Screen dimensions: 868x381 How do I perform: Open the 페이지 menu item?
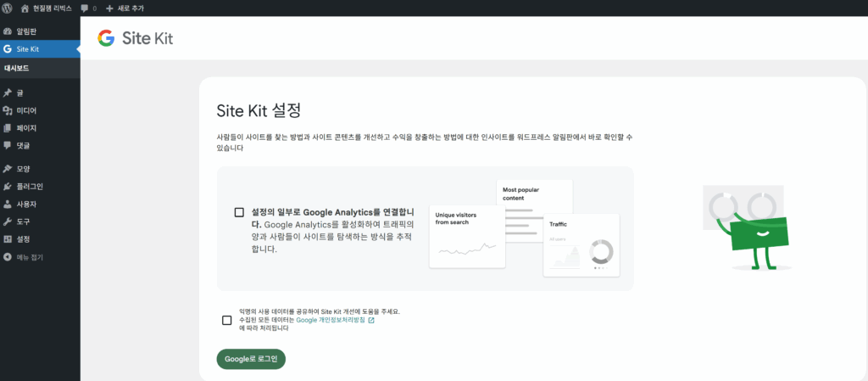tap(40, 128)
